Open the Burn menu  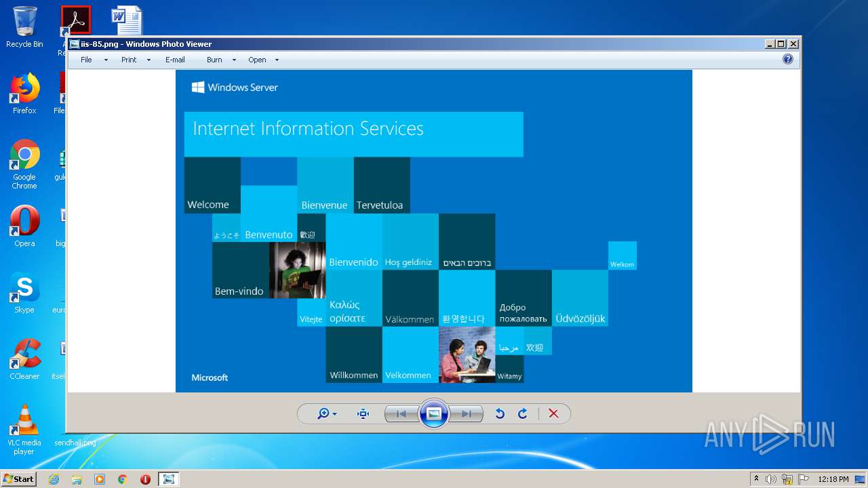pos(214,60)
